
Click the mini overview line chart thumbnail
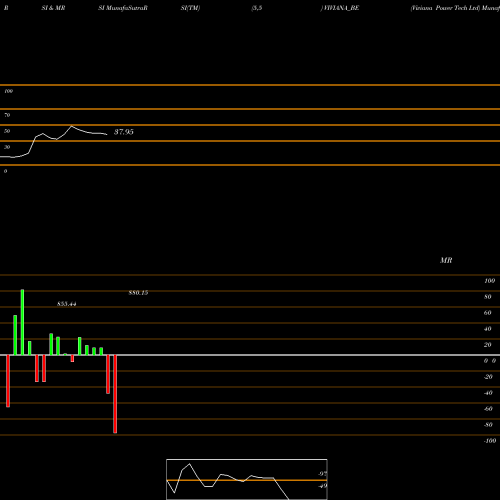pos(247,479)
